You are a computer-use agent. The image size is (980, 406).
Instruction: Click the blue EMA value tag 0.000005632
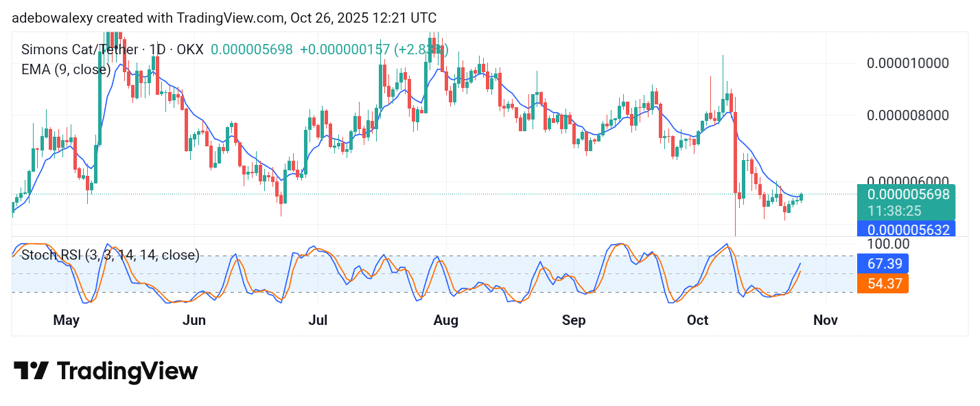pos(908,229)
